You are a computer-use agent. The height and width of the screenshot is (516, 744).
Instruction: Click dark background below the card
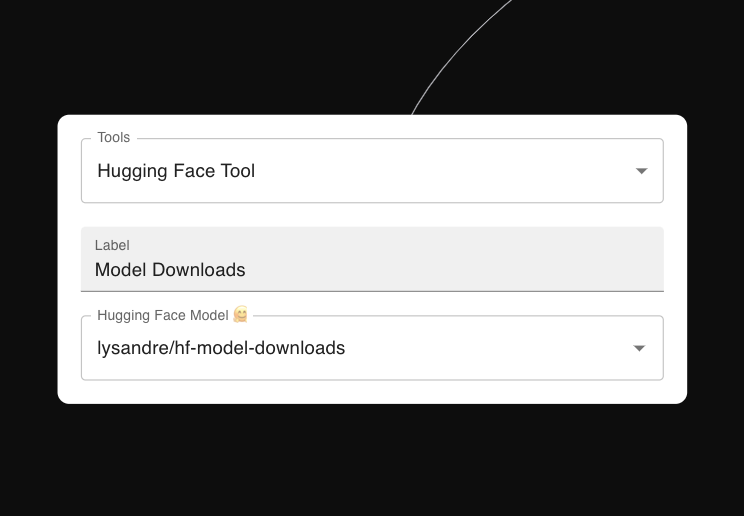tap(371, 460)
